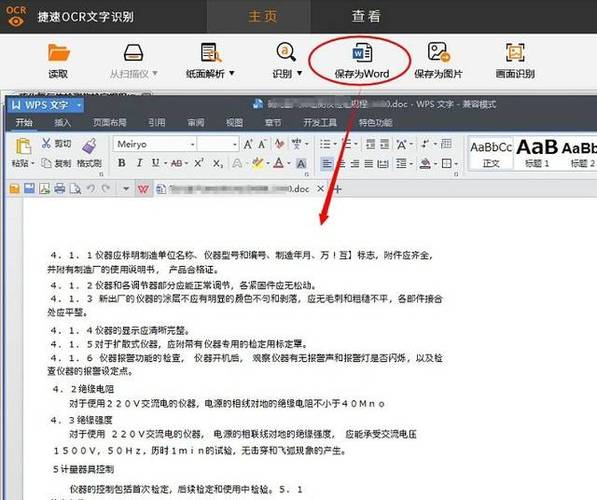597x500 pixels.
Task: Toggle character shading A icon
Action: click(x=301, y=164)
